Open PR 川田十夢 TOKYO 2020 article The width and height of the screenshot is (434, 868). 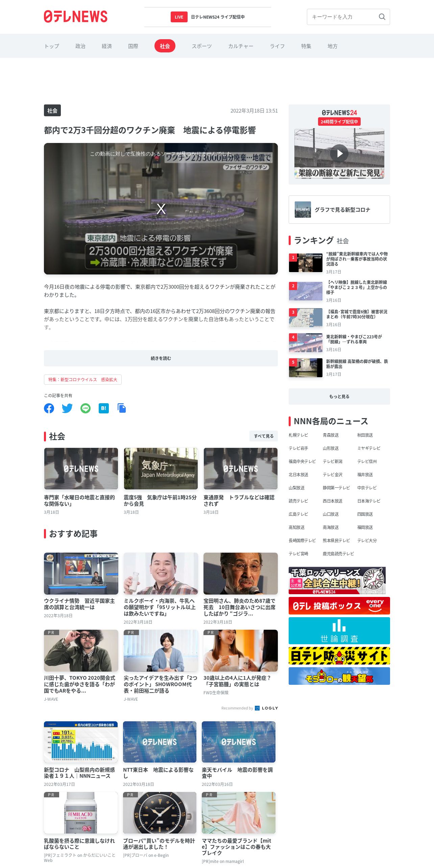coord(81,666)
